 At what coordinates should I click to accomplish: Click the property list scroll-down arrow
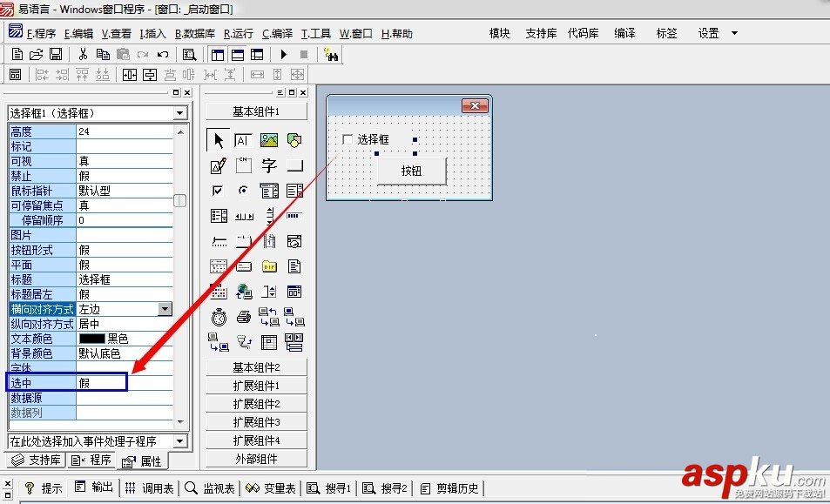(x=180, y=422)
